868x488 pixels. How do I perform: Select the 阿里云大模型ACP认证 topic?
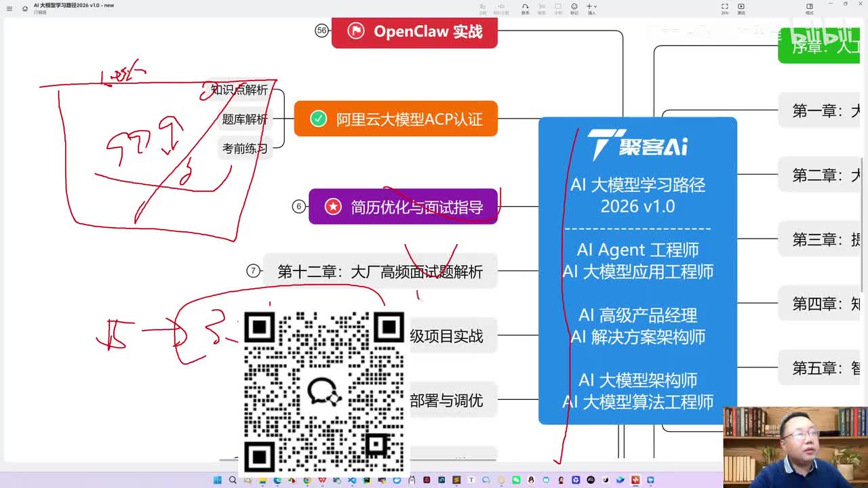pyautogui.click(x=395, y=119)
